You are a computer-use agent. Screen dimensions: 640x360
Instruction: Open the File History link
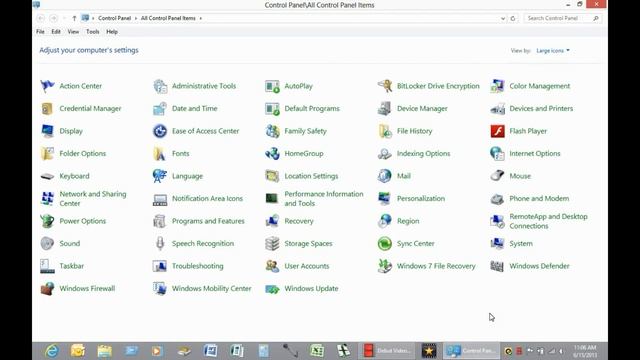coord(414,131)
